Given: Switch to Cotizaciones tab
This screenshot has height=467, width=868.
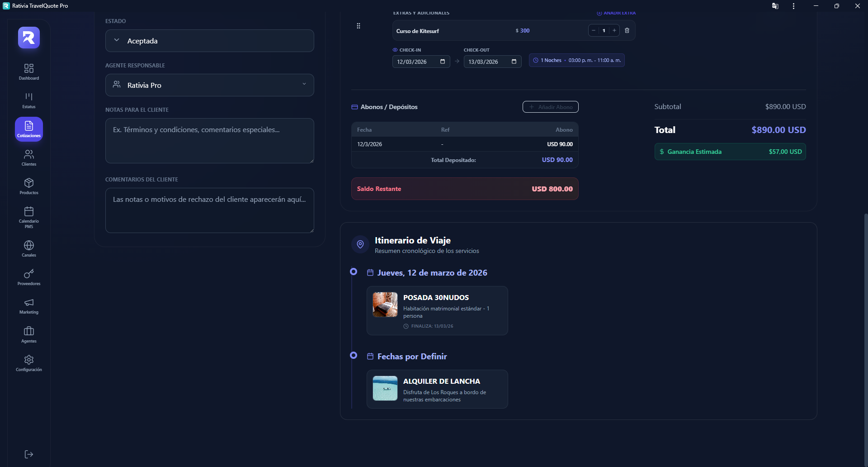Looking at the screenshot, I should [29, 129].
